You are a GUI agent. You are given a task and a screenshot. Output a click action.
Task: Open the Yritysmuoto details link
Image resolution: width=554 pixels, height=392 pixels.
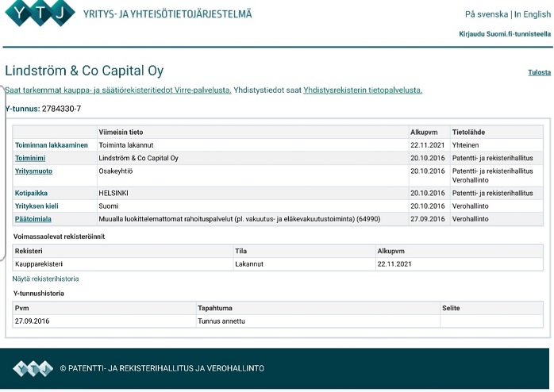(33, 171)
